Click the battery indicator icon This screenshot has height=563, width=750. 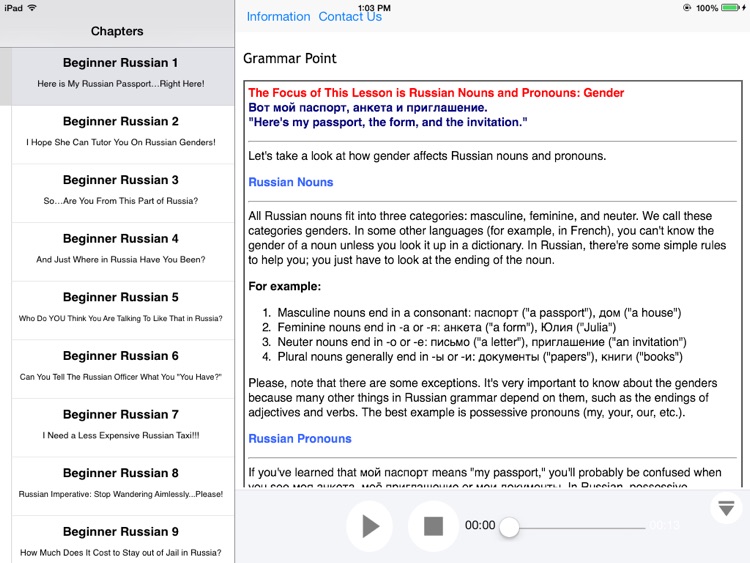(x=731, y=8)
